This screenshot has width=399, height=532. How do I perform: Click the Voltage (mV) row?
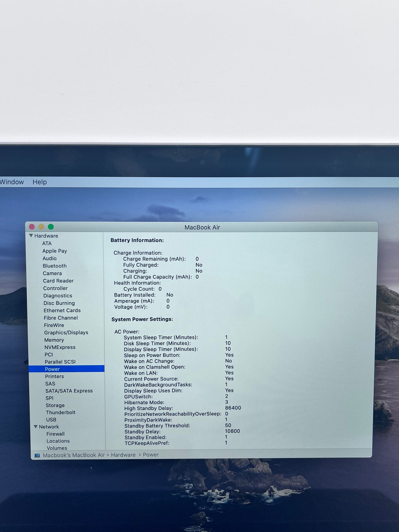point(142,307)
